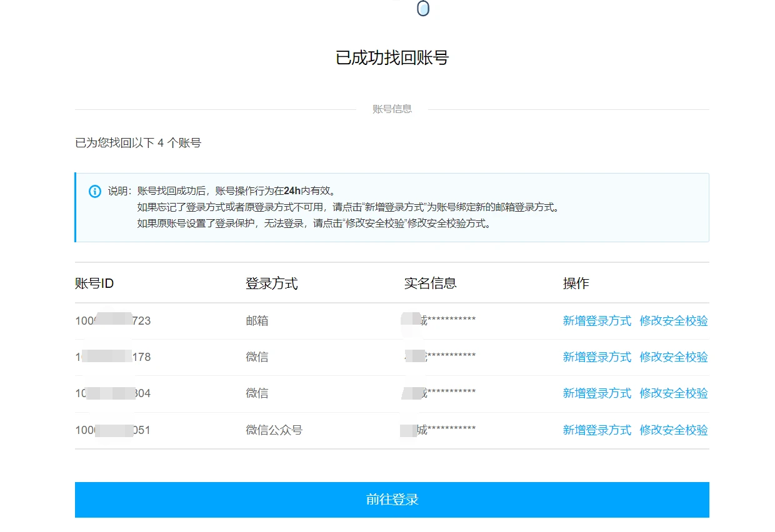
Task: Click the 已成功找回账号 heading
Action: point(392,58)
